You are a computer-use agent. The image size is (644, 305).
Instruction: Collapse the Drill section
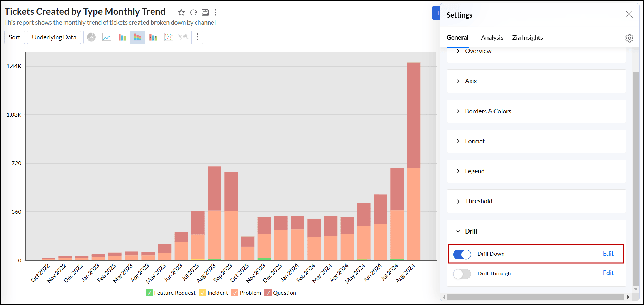[x=471, y=231]
